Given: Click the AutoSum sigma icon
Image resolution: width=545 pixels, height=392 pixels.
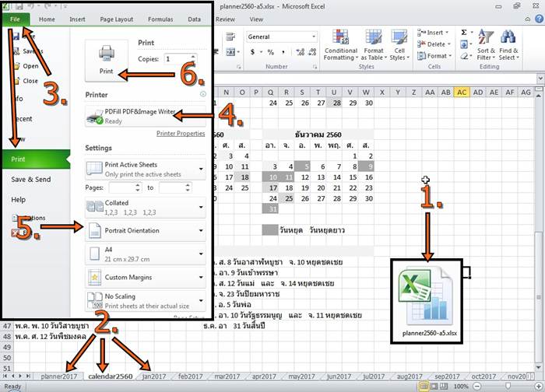Looking at the screenshot, I should pos(464,33).
